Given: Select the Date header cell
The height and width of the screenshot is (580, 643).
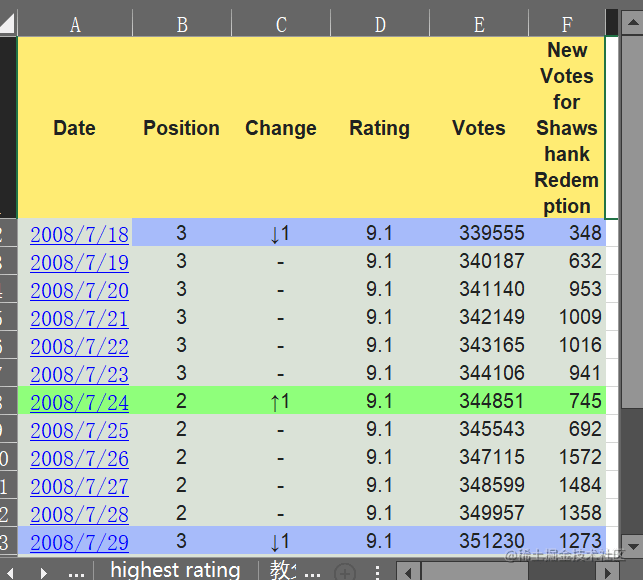Looking at the screenshot, I should coord(75,128).
